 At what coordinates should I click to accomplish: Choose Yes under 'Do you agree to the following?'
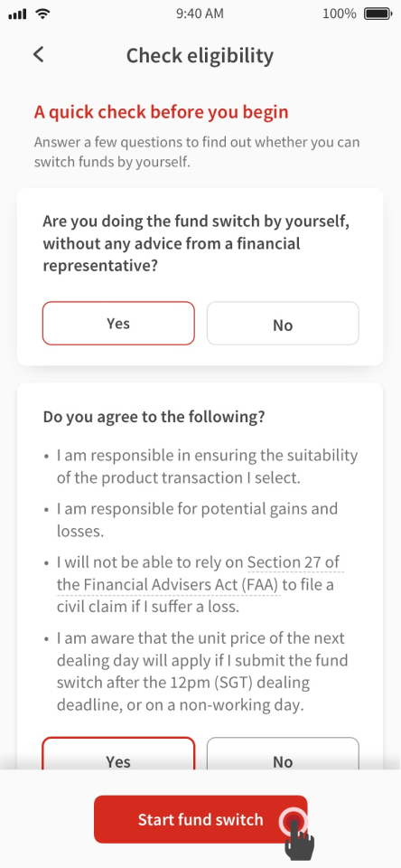(x=118, y=753)
